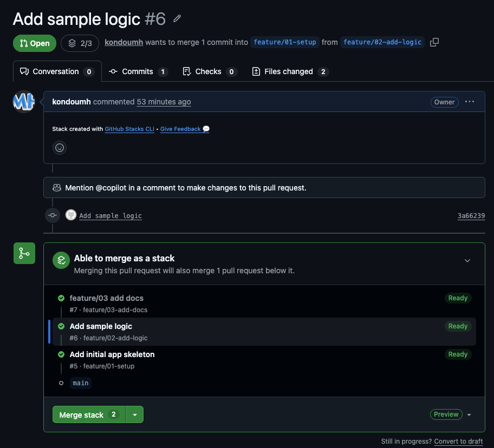Click the green Open status badge

pos(35,43)
